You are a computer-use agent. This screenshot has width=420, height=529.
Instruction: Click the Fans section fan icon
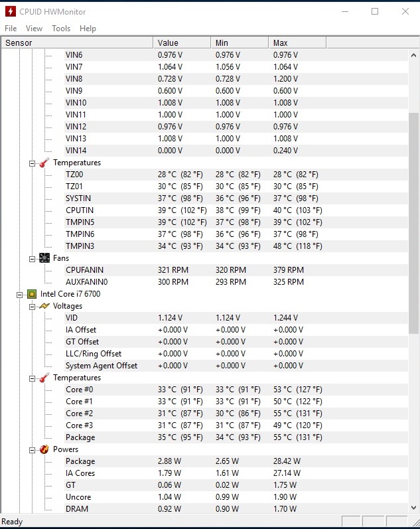tap(44, 258)
